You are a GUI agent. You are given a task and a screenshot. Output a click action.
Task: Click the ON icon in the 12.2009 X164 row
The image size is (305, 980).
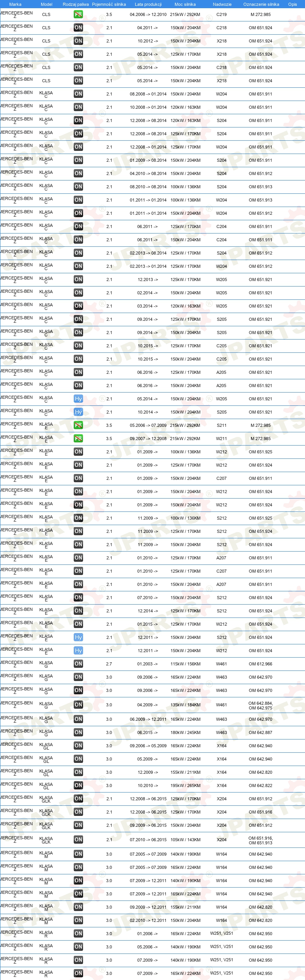pyautogui.click(x=78, y=772)
